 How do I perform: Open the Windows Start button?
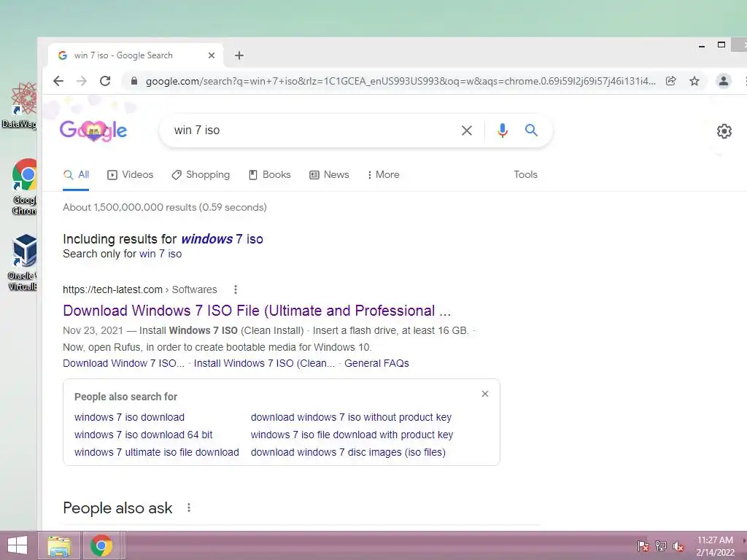(18, 545)
